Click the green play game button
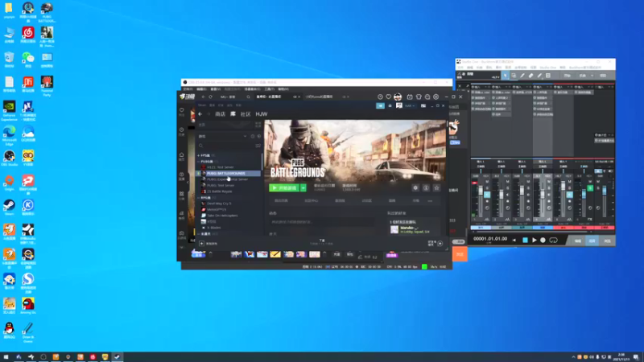Viewport: 644px width, 362px height. 284,187
